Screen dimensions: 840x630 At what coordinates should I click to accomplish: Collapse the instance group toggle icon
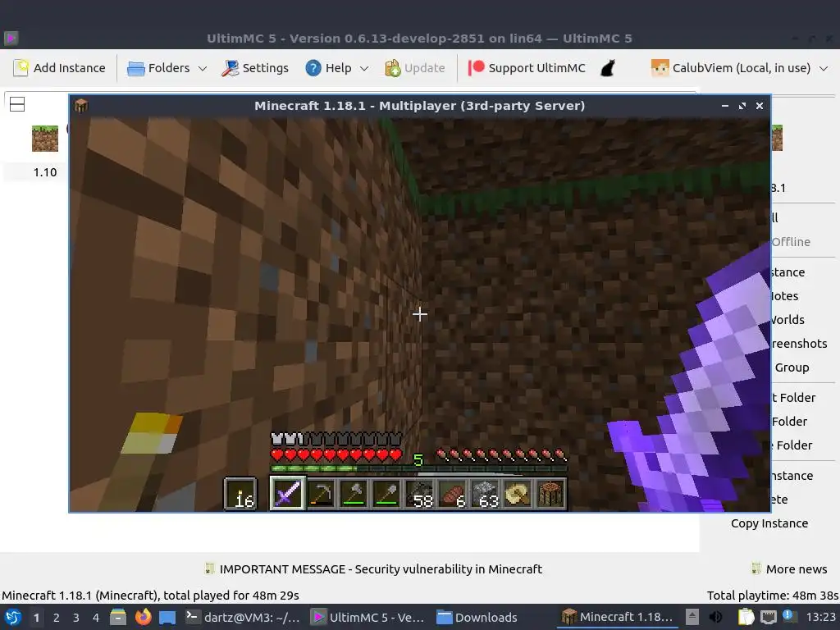click(x=17, y=104)
